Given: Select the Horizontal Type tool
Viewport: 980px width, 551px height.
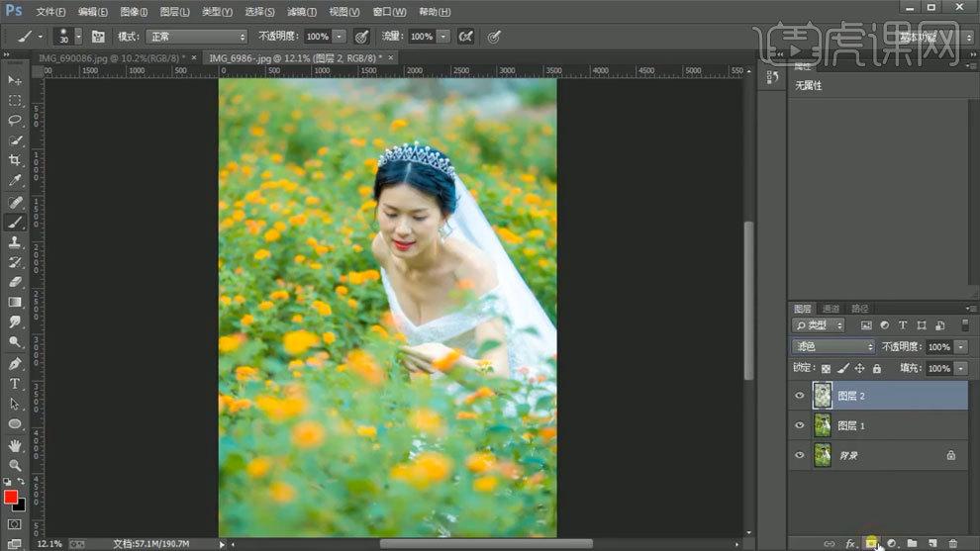Looking at the screenshot, I should pyautogui.click(x=15, y=384).
